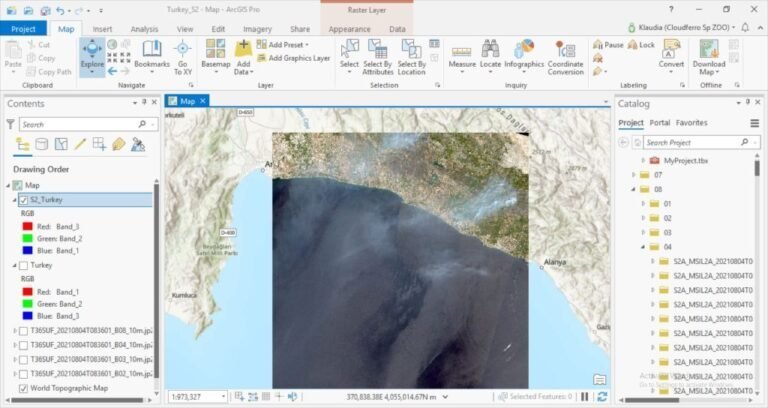768x408 pixels.
Task: Open the Infographics tool
Action: tap(524, 57)
